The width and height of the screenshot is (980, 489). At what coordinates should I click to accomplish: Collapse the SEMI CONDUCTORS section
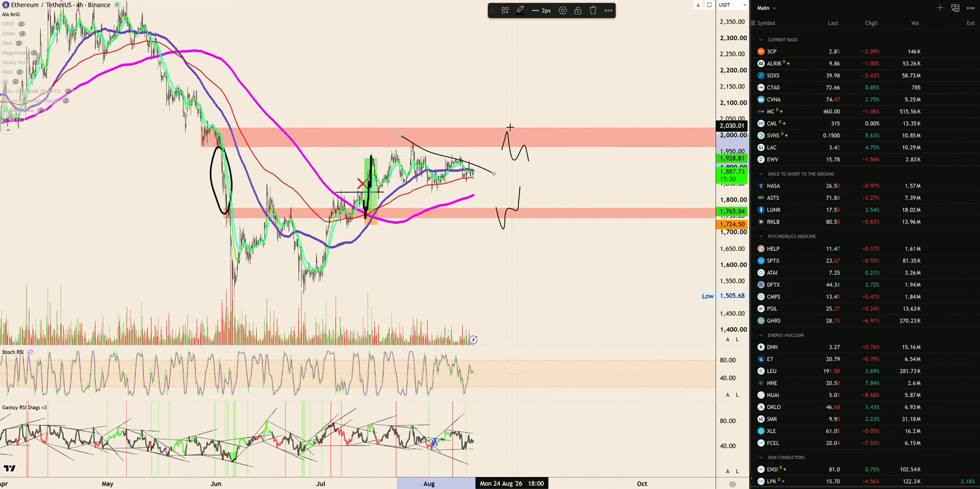[761, 458]
